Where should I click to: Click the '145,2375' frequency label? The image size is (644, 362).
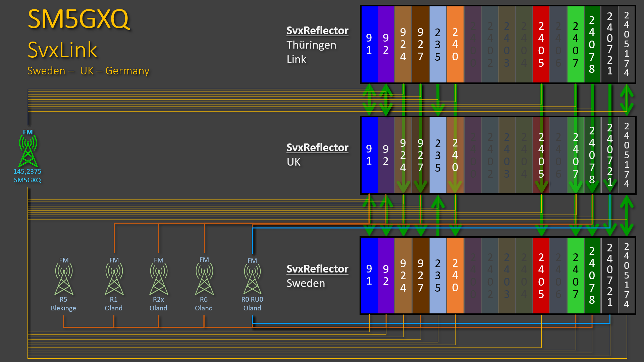point(28,171)
